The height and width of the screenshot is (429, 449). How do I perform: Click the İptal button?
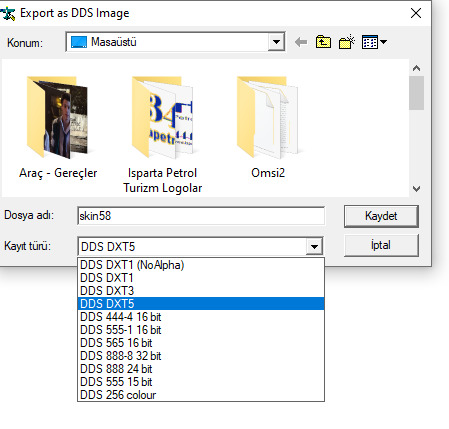click(381, 245)
